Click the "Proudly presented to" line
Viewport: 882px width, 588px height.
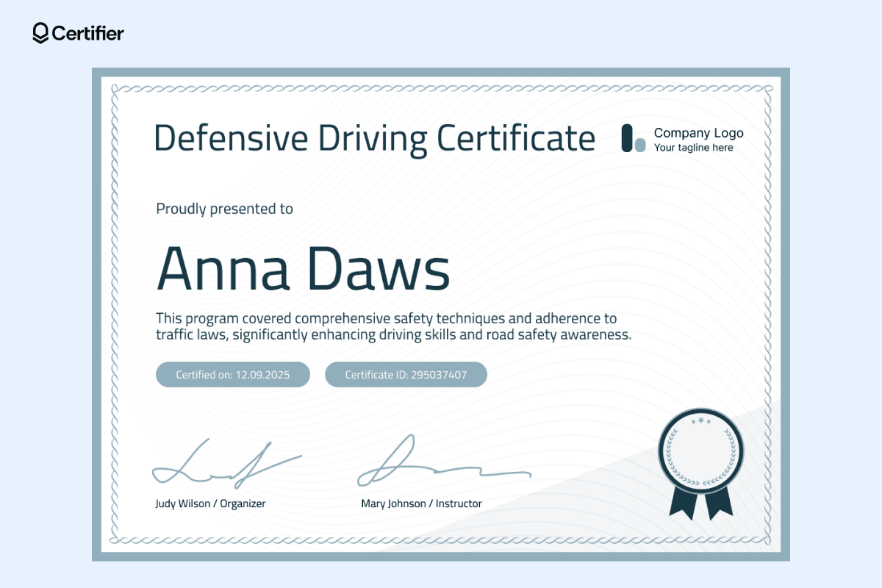click(x=224, y=209)
